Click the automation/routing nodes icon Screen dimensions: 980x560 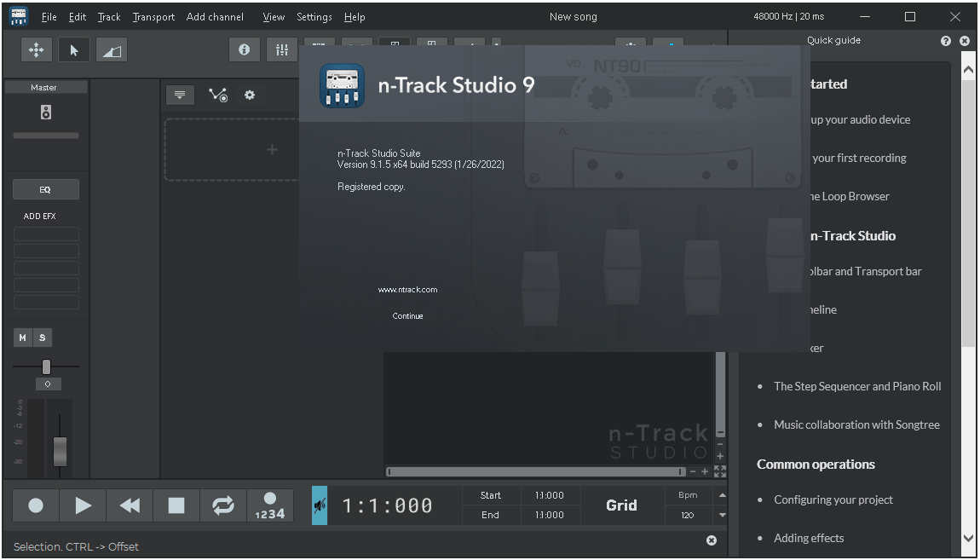coord(218,95)
